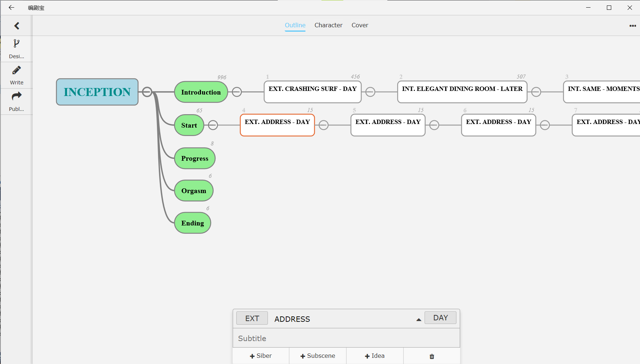The image size is (640, 364).
Task: Open the Publish share option
Action: point(17,101)
